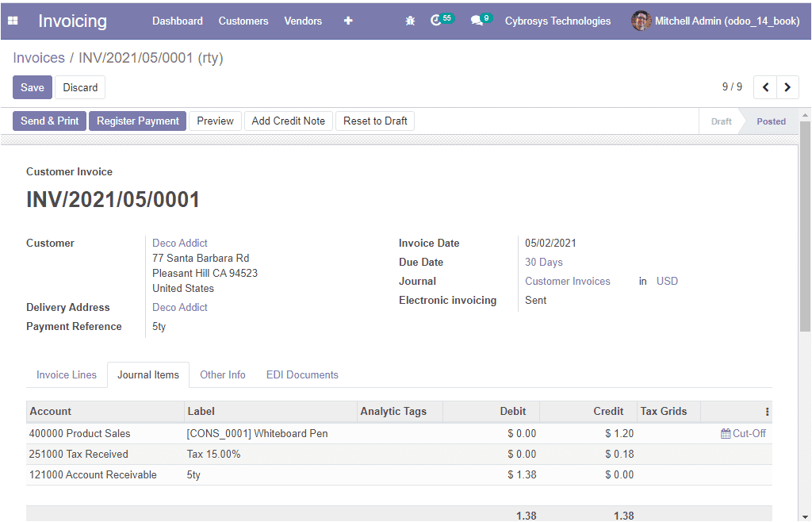
Task: Switch to Invoice Lines tab
Action: [67, 375]
